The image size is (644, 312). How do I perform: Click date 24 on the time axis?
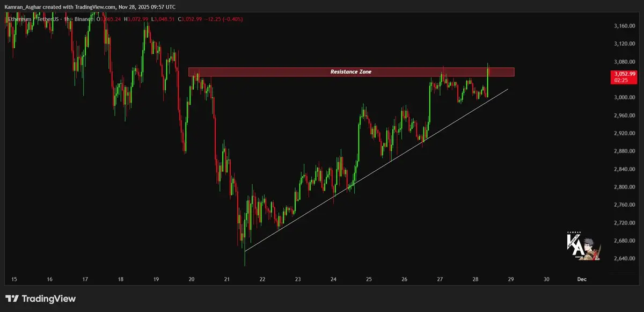tap(333, 279)
